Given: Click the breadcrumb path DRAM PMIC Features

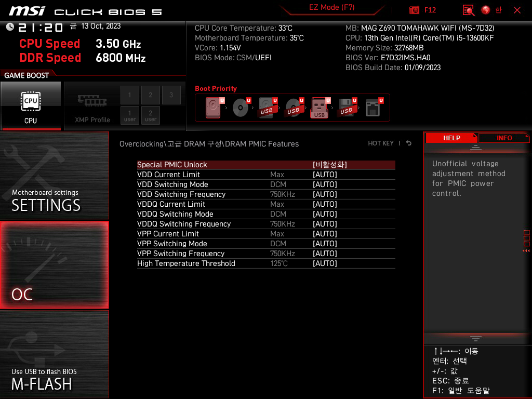Looking at the screenshot, I should 262,144.
